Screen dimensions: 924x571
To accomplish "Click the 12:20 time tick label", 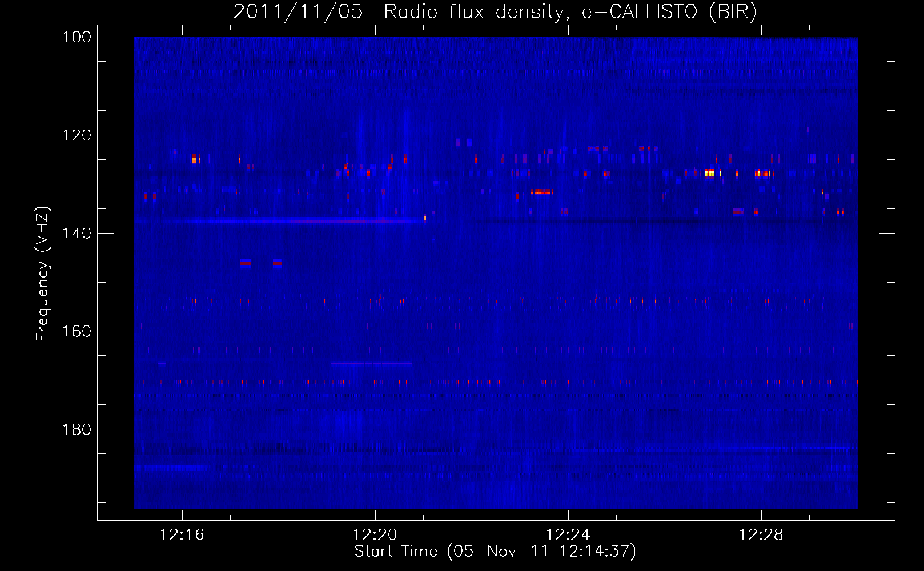I will tap(375, 535).
